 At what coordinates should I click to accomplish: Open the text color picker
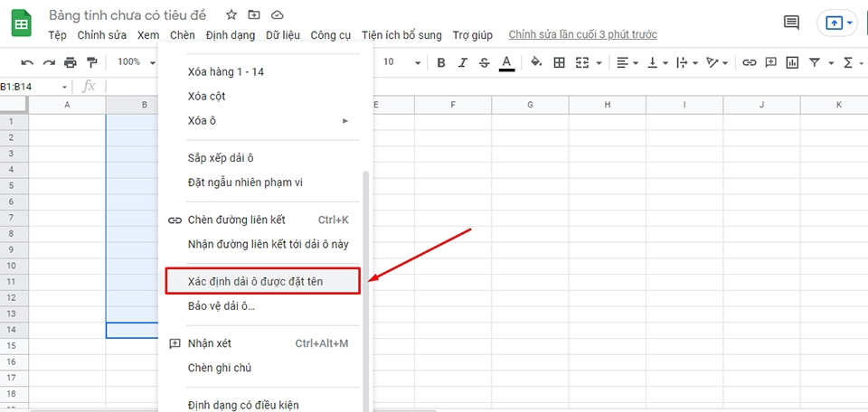[506, 63]
